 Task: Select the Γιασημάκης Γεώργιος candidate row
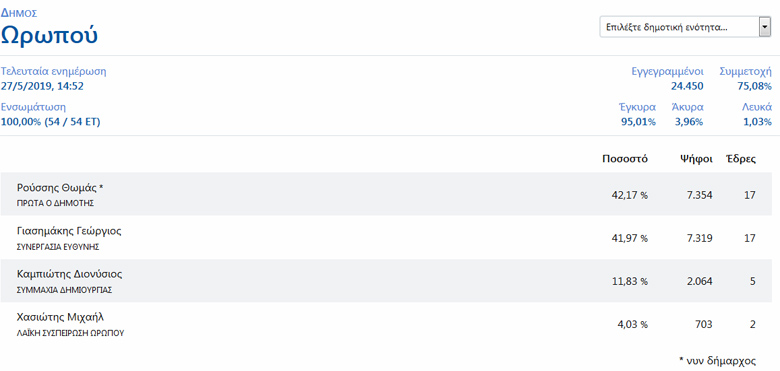pos(386,237)
